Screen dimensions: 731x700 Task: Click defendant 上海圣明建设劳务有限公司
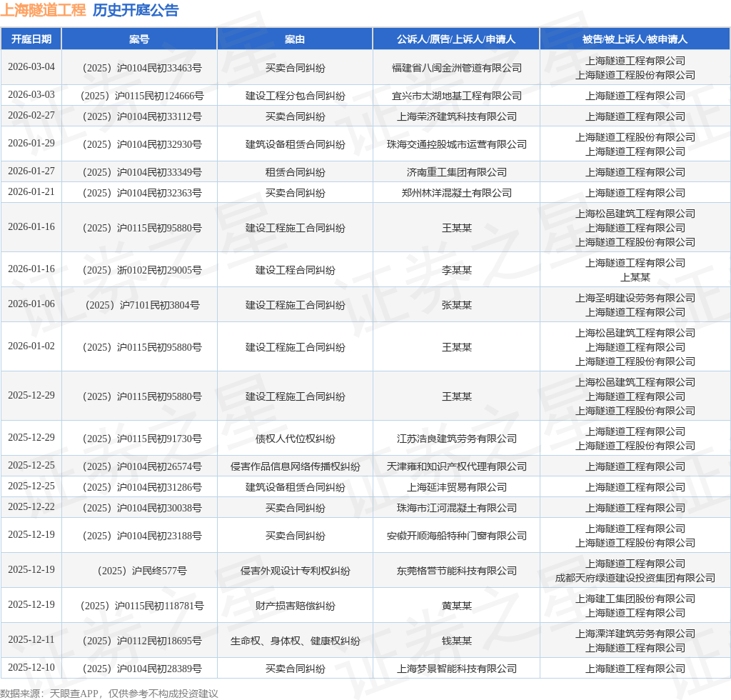pos(635,298)
